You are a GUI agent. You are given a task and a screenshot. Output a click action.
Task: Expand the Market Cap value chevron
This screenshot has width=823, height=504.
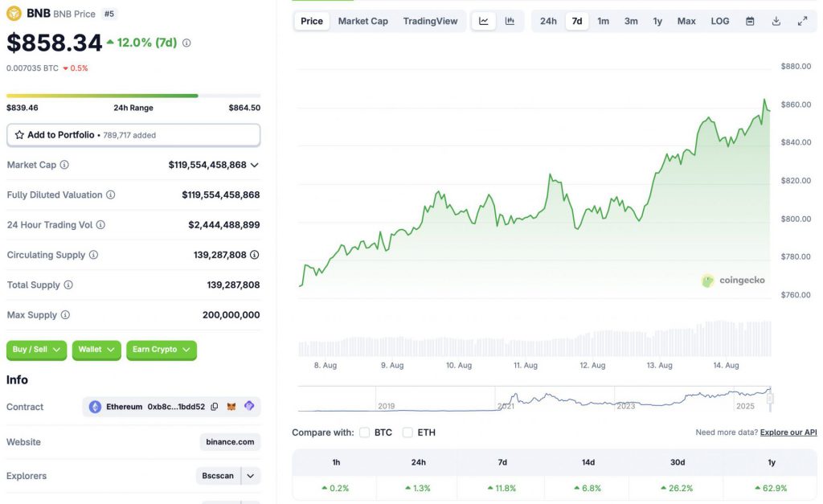255,165
